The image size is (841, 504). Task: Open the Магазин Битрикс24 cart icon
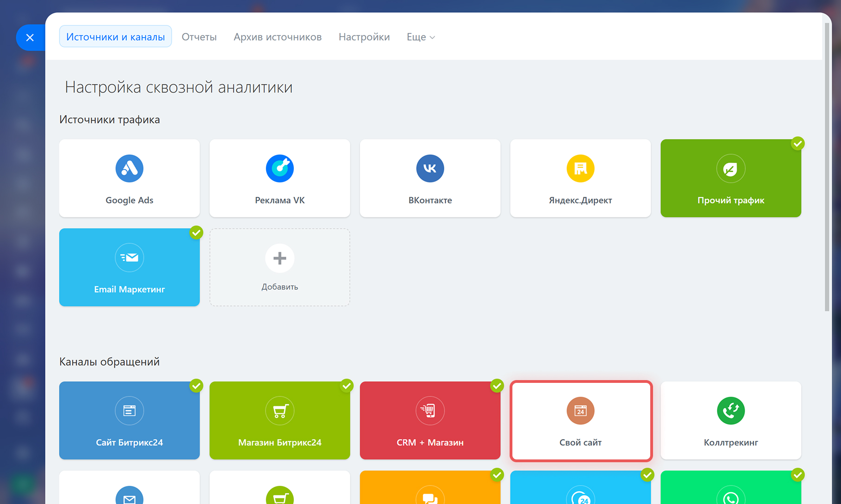click(280, 411)
